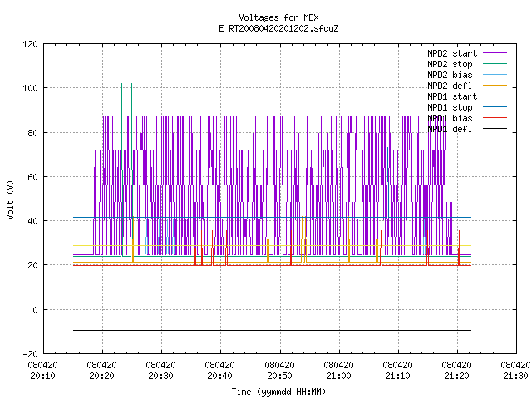Image resolution: width=532 pixels, height=399 pixels.
Task: Select the "NPD2 defl" legend label
Action: coord(450,86)
